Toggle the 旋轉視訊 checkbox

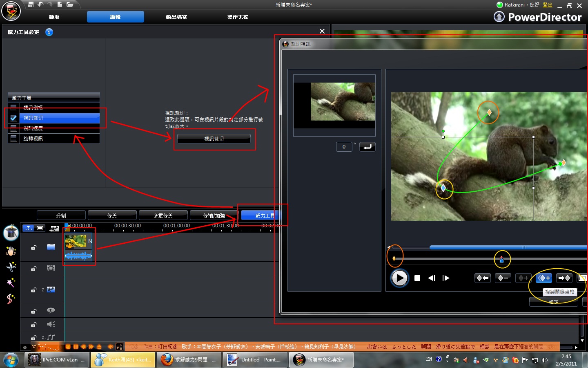14,138
